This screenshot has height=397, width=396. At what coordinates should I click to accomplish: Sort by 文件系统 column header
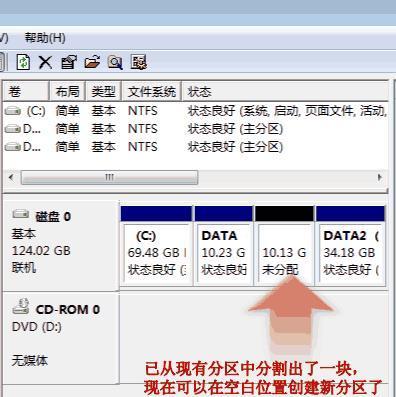pyautogui.click(x=152, y=91)
